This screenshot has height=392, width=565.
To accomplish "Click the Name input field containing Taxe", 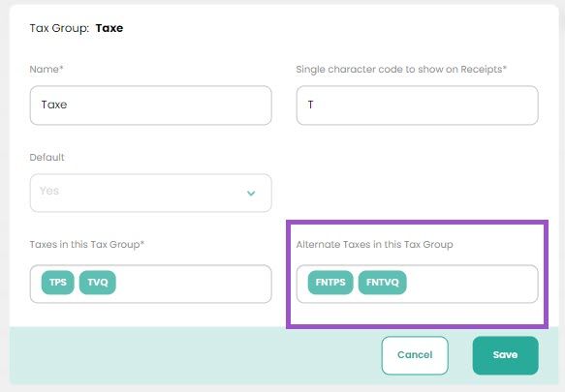I will click(x=150, y=106).
